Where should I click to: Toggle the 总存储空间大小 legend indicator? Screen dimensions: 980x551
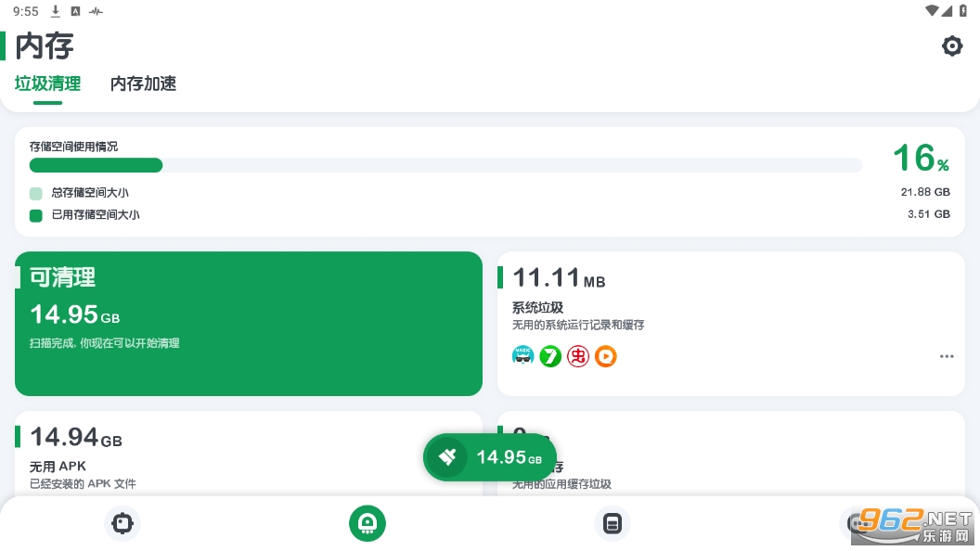pyautogui.click(x=35, y=193)
